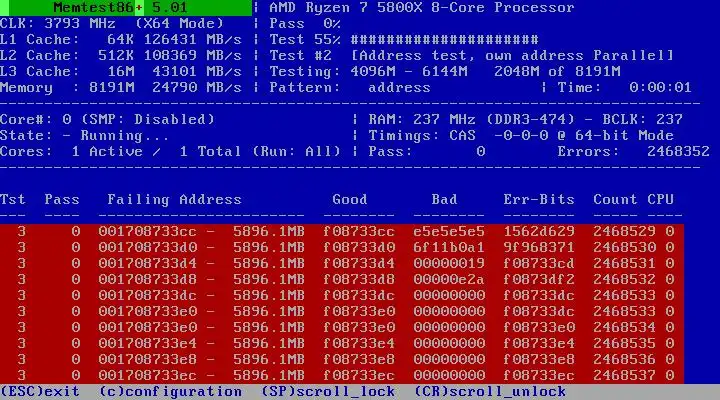Click the good value f08733d0
This screenshot has height=400, width=720.
click(359, 248)
